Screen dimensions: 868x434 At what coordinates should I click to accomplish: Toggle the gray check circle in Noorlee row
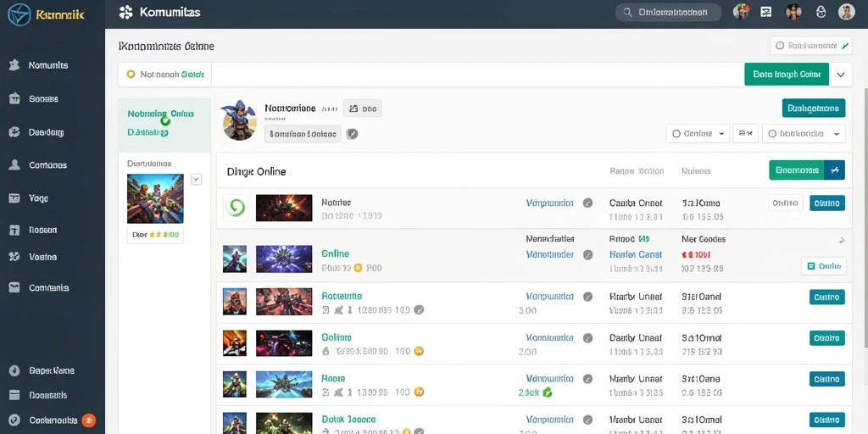coord(588,203)
